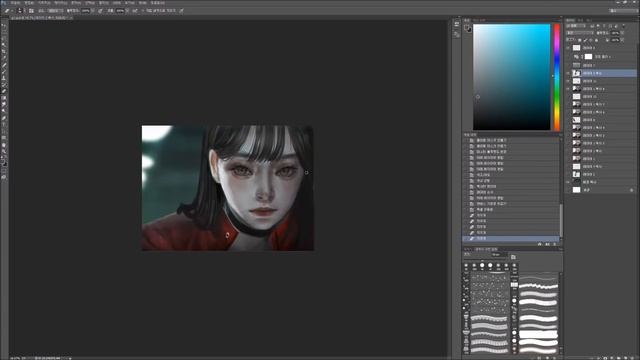Select the Gradient tool
The width and height of the screenshot is (640, 360).
[x=4, y=98]
